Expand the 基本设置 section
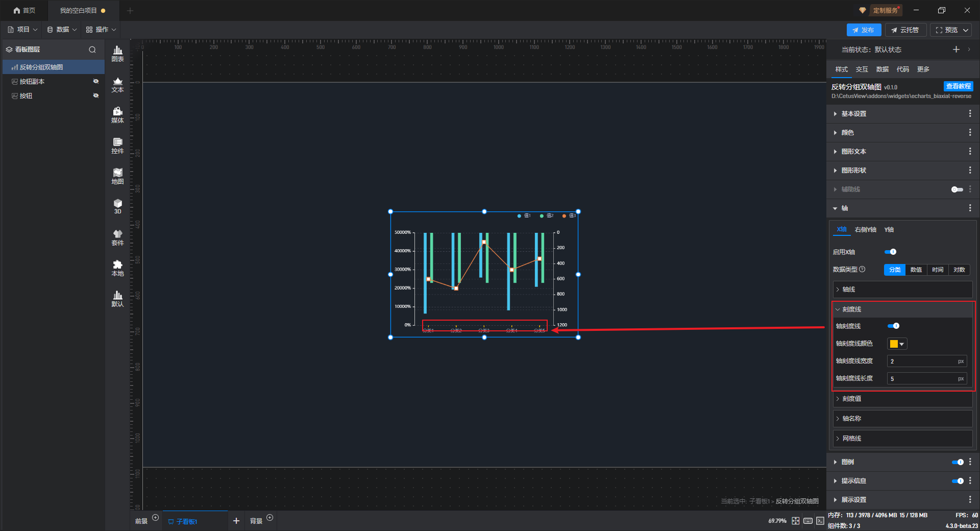 pos(853,114)
